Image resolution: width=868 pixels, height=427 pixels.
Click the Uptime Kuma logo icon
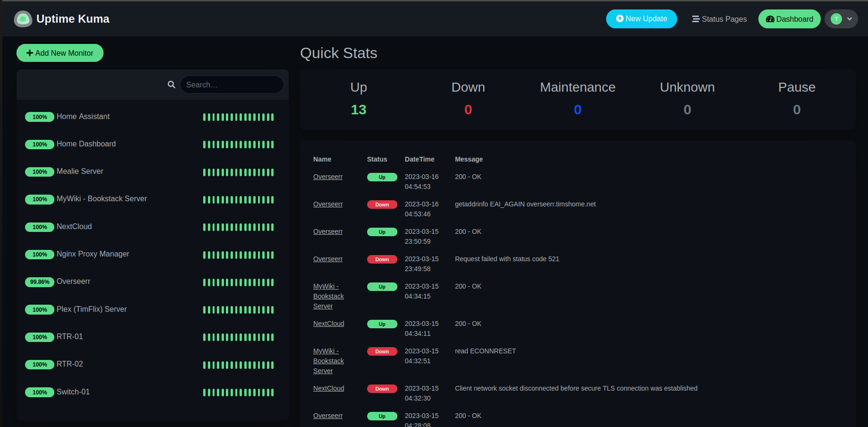(x=23, y=19)
